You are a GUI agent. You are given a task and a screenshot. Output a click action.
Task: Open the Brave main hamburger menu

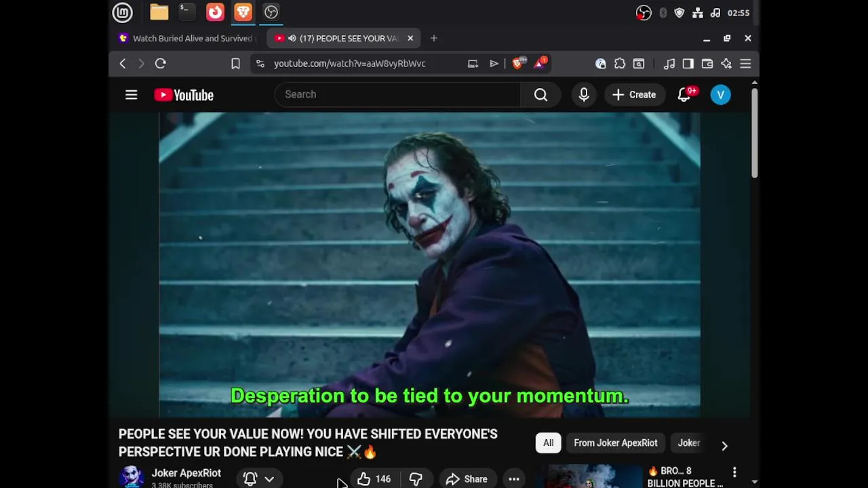click(745, 64)
